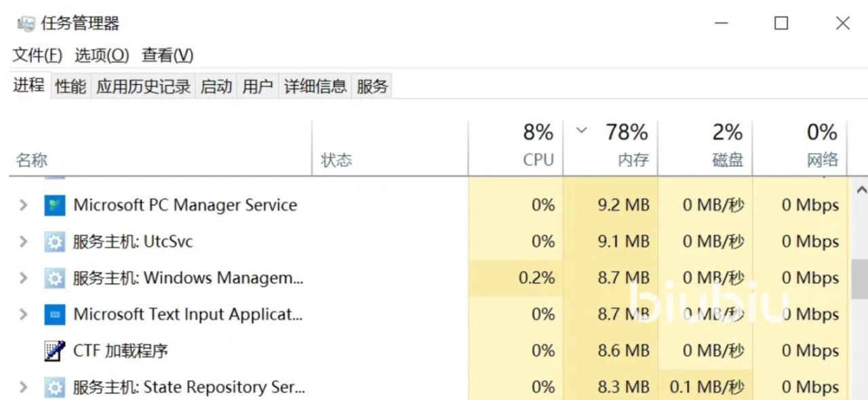Open the 查看(V) menu
868x400 pixels.
(x=167, y=55)
